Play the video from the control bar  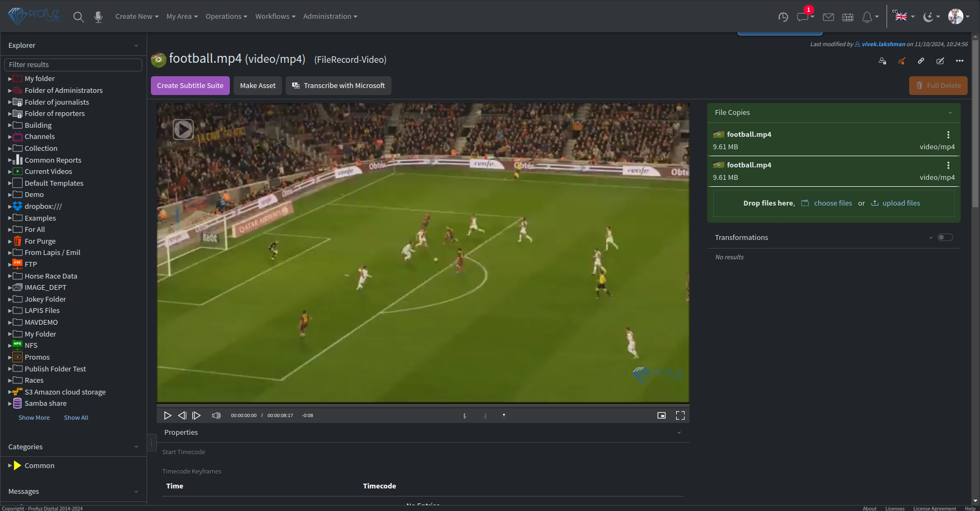pos(167,415)
